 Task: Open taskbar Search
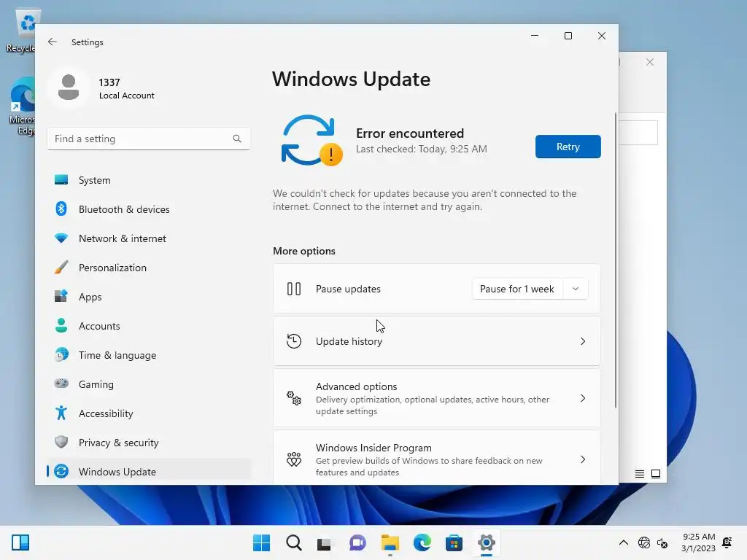[294, 542]
